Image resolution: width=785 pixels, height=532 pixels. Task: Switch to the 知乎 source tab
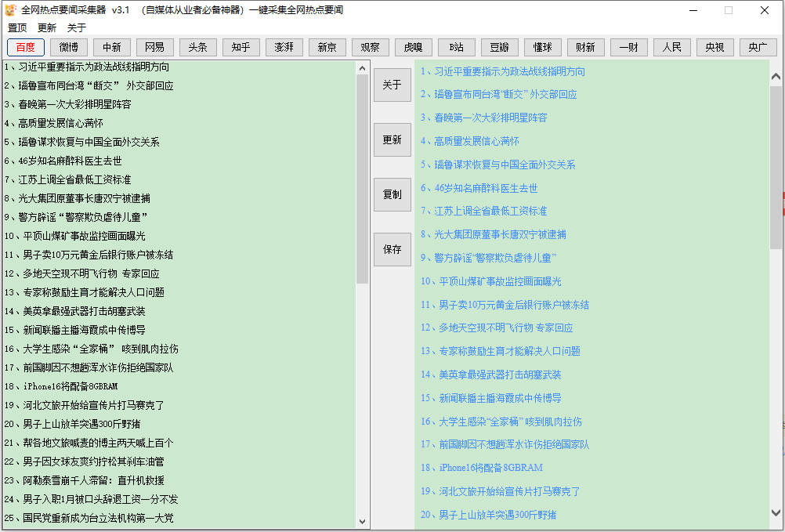pos(241,47)
